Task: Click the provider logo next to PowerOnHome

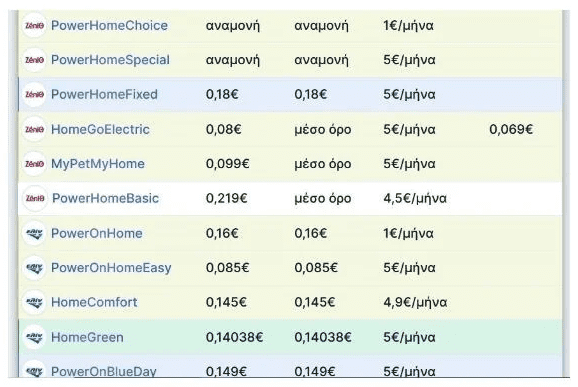Action: point(34,233)
